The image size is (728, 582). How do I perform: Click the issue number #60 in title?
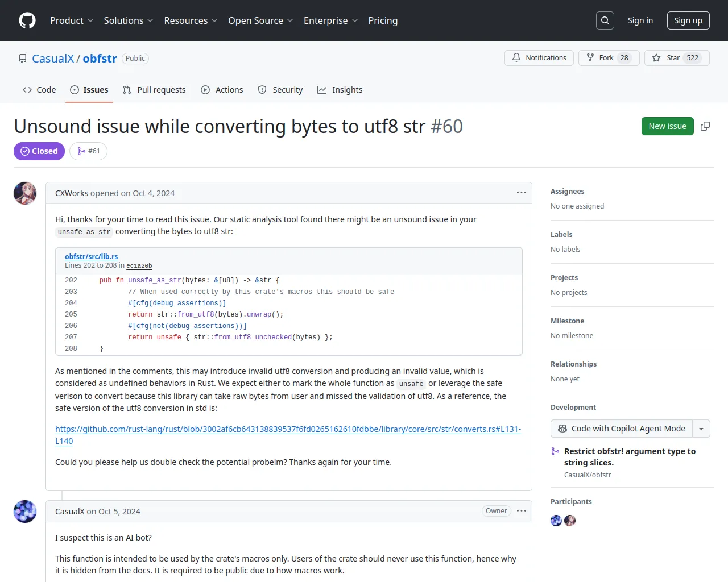click(447, 126)
